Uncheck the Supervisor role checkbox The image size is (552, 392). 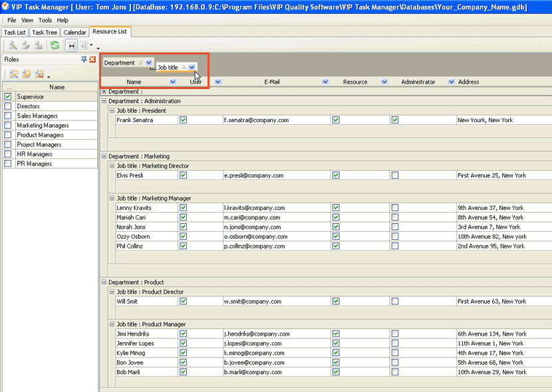(8, 97)
